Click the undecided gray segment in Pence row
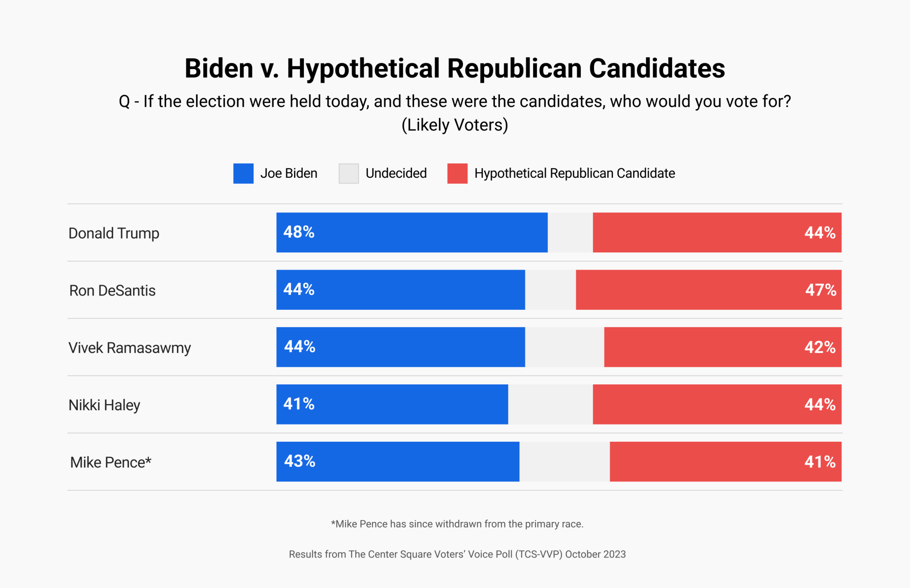This screenshot has width=910, height=588. coord(564,462)
